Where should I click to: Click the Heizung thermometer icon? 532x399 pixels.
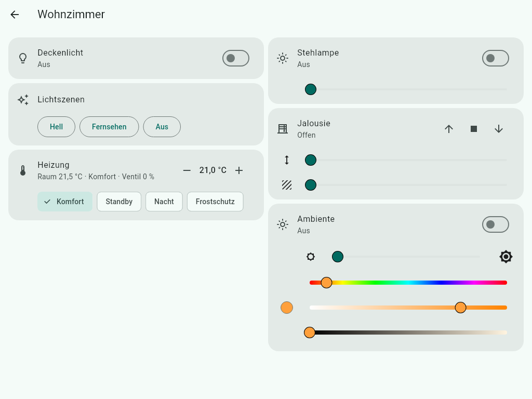pos(23,170)
